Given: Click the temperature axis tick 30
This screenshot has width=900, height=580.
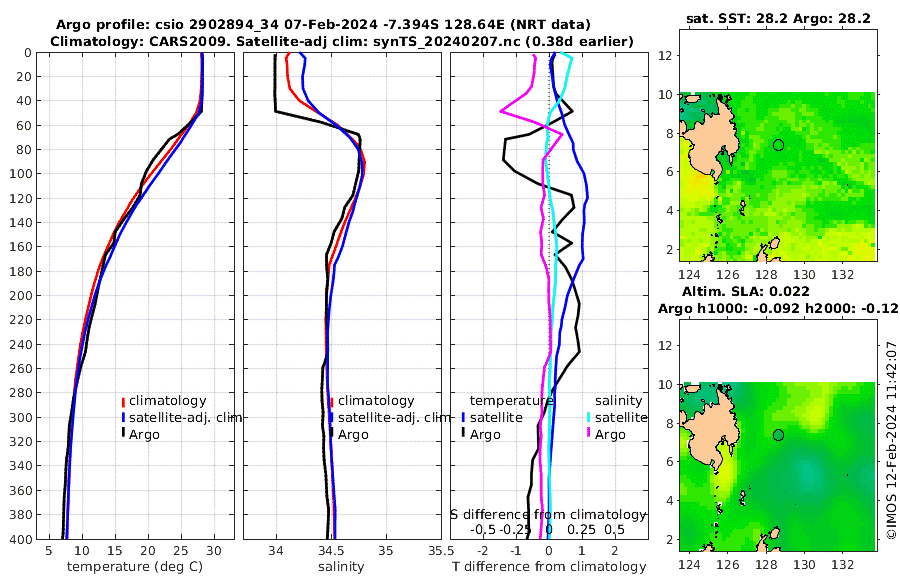Looking at the screenshot, I should pyautogui.click(x=214, y=551).
